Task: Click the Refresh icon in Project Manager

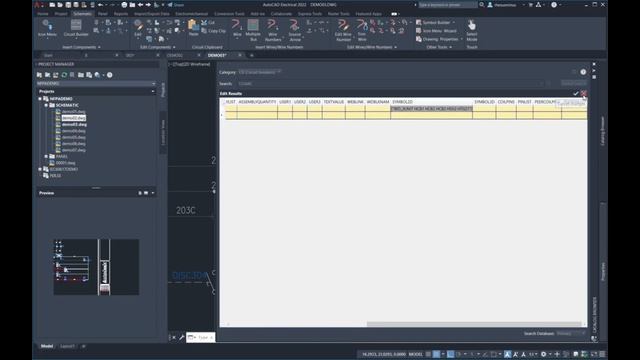Action: [x=64, y=75]
